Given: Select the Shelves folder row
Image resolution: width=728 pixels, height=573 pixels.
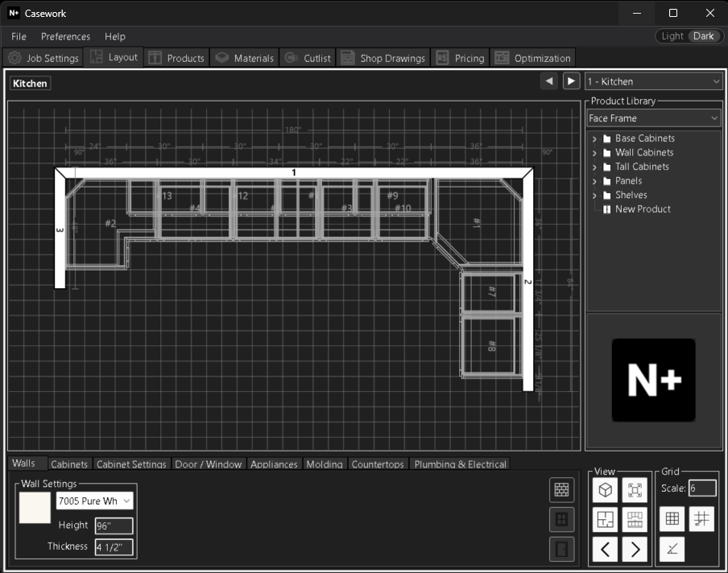Looking at the screenshot, I should pos(625,195).
